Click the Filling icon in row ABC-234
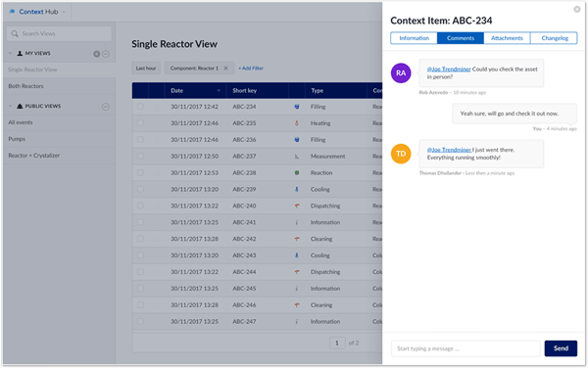588x368 pixels. click(x=297, y=107)
